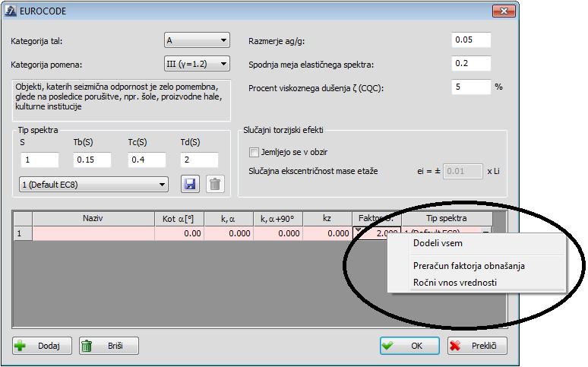Click the disabled eccentricity ei field
The image size is (588, 367).
463,171
